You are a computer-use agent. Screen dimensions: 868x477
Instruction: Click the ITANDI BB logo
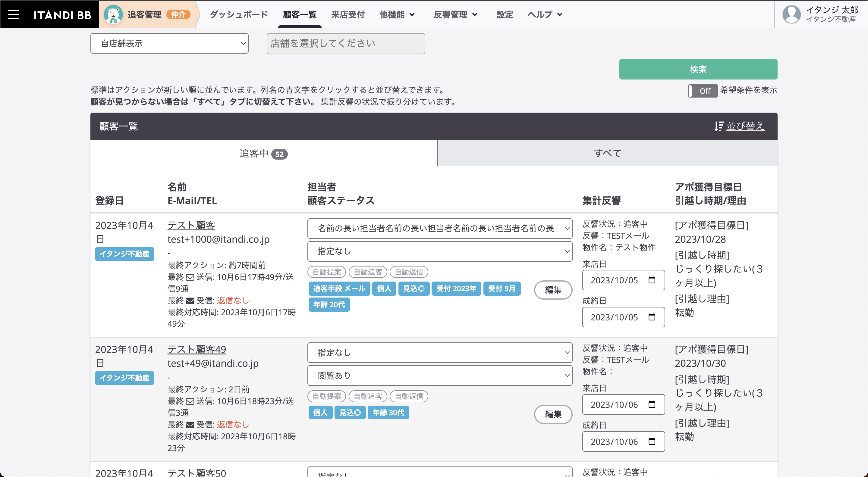coord(62,15)
